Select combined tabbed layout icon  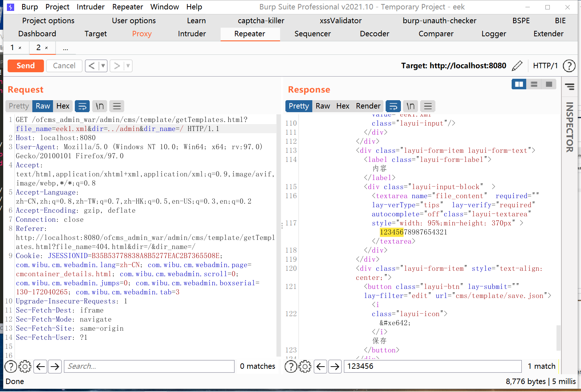coord(549,84)
